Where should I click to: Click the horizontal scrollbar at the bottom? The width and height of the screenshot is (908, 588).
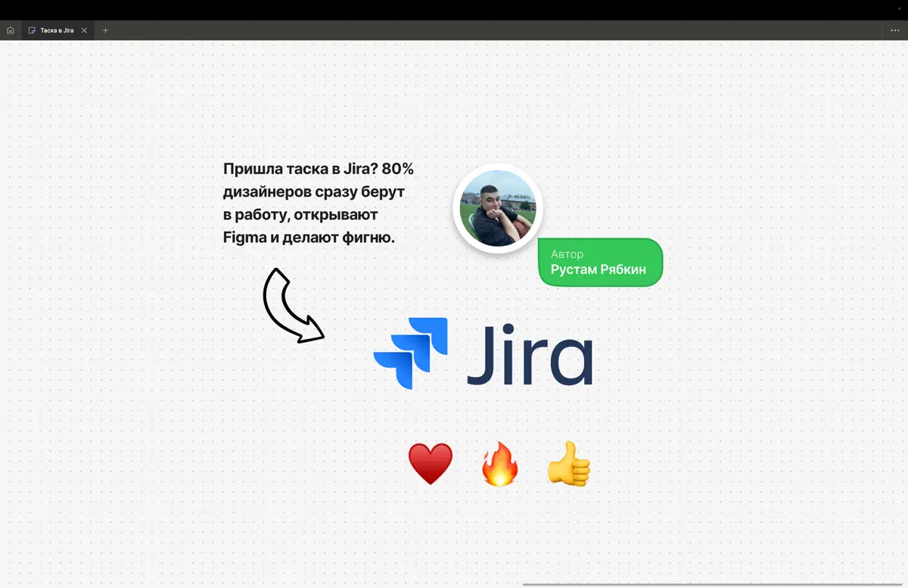(x=714, y=585)
